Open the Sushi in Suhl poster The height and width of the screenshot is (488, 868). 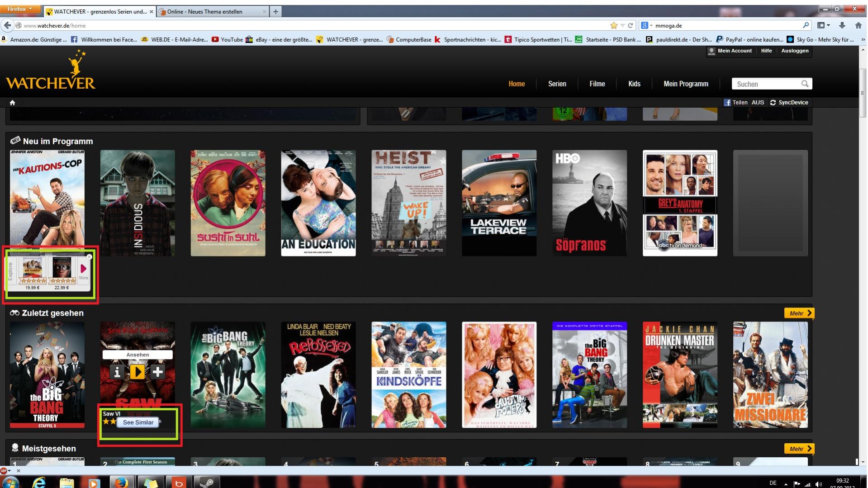coord(228,203)
